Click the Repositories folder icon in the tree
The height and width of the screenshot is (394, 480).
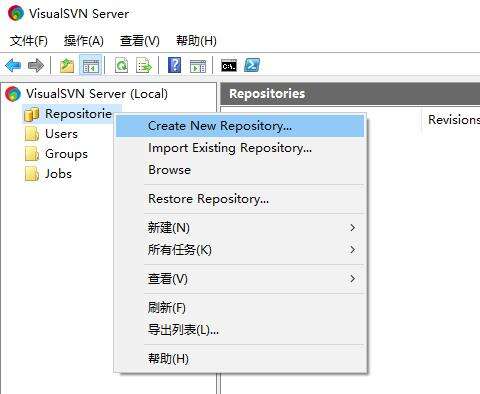click(32, 114)
